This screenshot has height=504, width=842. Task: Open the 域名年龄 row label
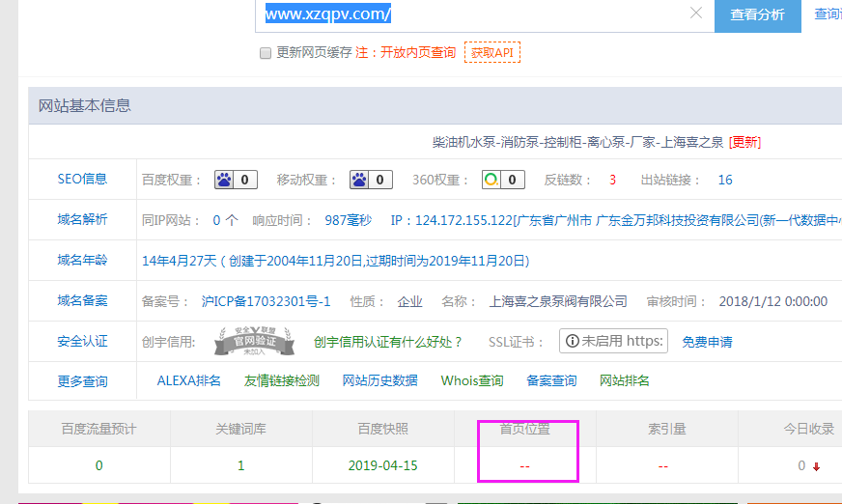[82, 261]
